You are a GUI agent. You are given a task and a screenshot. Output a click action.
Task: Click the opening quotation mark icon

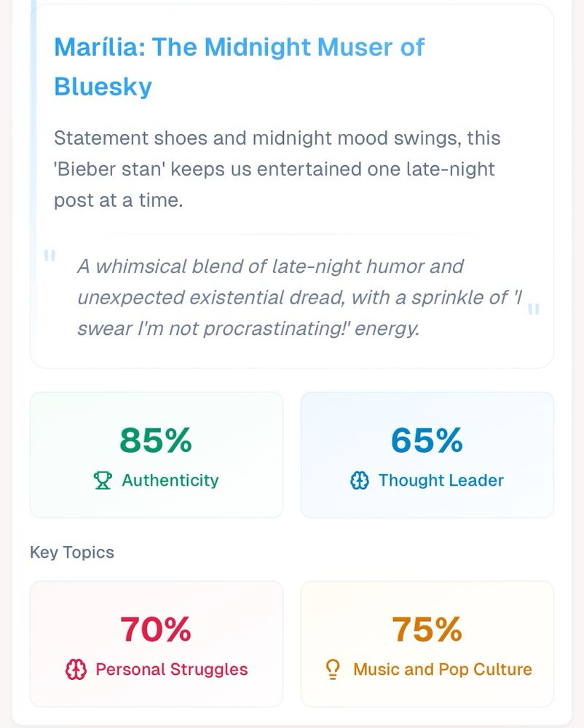[x=50, y=256]
